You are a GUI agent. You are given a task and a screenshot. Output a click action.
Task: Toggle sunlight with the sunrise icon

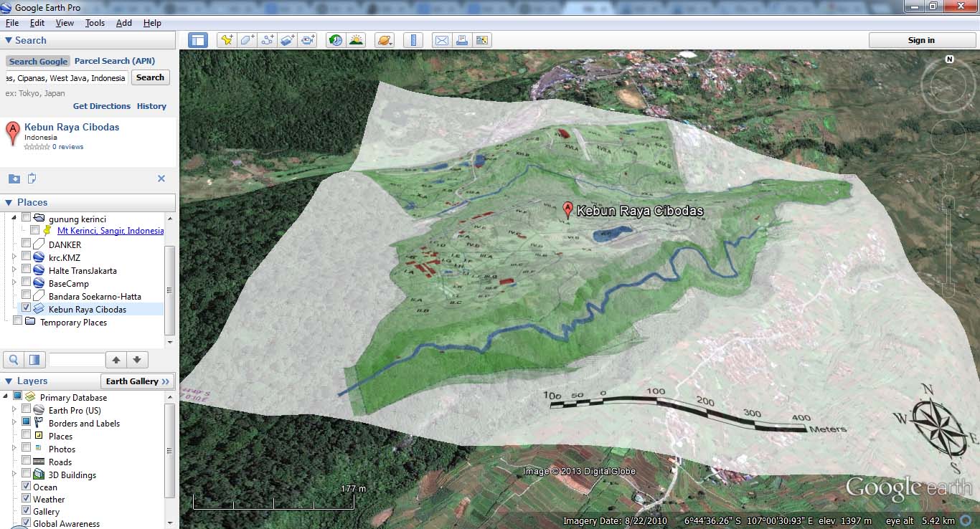click(357, 40)
